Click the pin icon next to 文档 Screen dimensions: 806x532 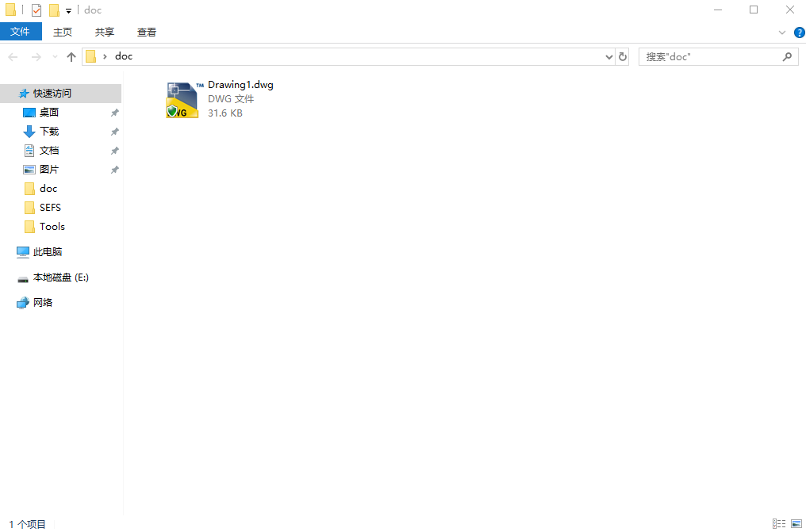point(114,151)
